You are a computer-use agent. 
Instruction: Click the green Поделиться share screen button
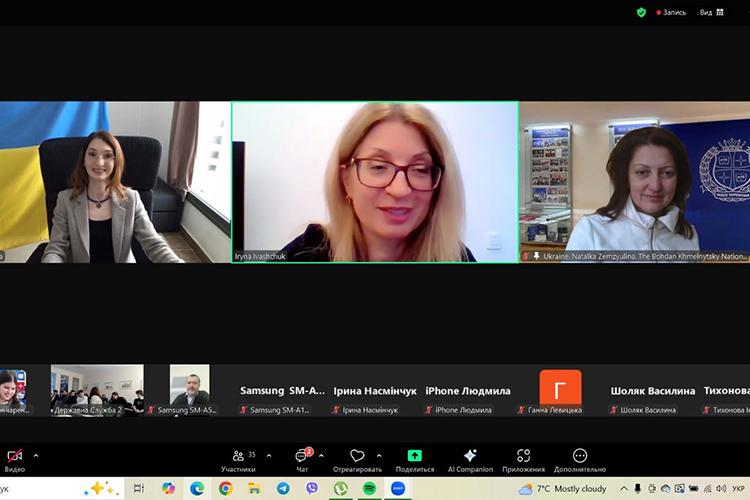[415, 460]
